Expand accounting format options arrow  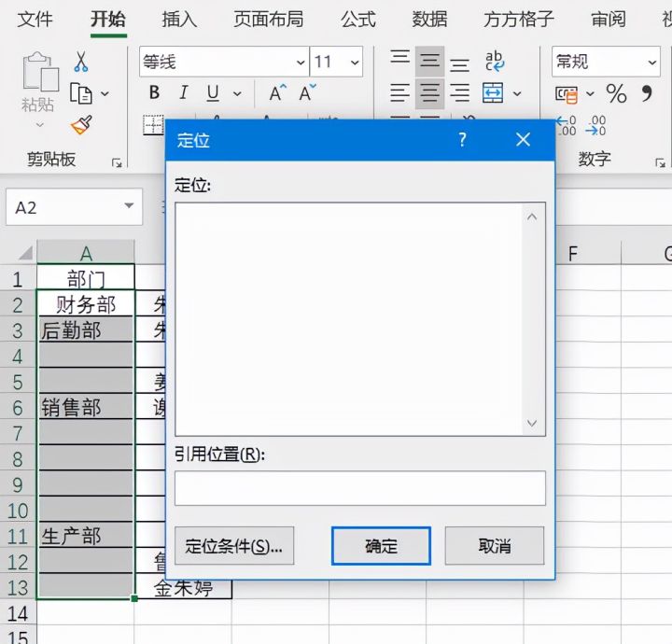pos(590,93)
